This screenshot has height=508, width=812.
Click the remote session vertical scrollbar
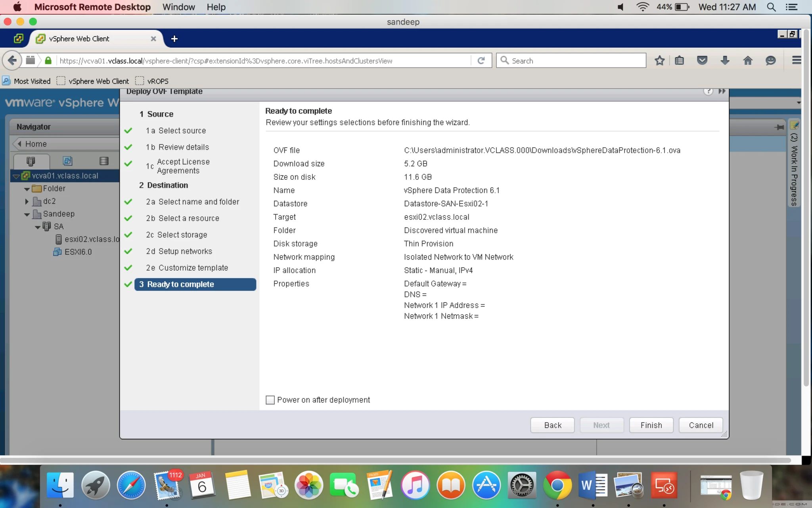806,208
